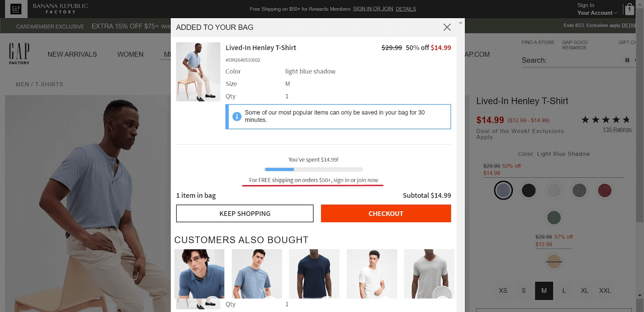This screenshot has width=644, height=312.
Task: Select size XL option
Action: [584, 291]
